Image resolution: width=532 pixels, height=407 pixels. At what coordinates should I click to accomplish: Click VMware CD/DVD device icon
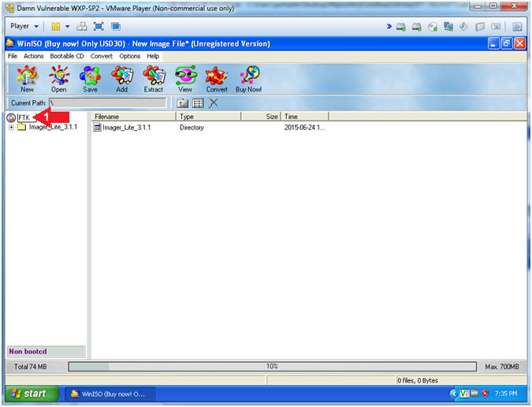click(433, 27)
